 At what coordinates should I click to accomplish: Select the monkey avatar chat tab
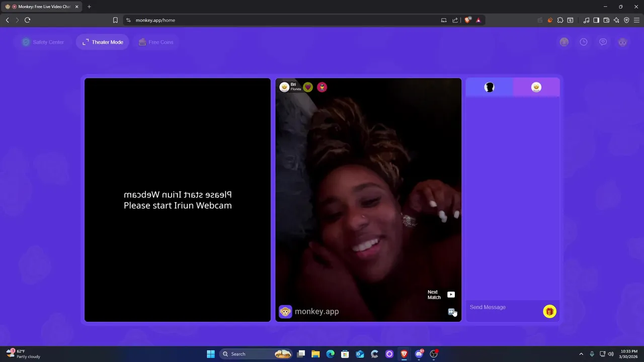click(x=536, y=87)
